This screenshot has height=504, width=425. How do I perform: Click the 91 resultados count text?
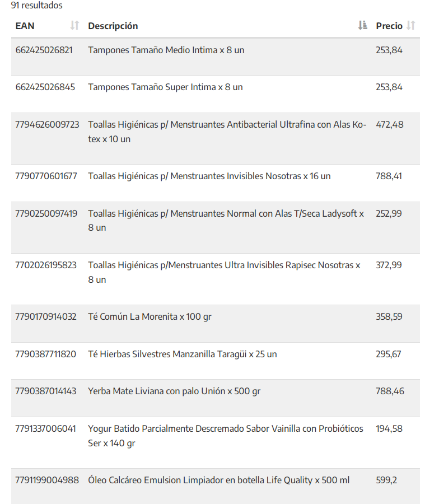click(x=37, y=6)
